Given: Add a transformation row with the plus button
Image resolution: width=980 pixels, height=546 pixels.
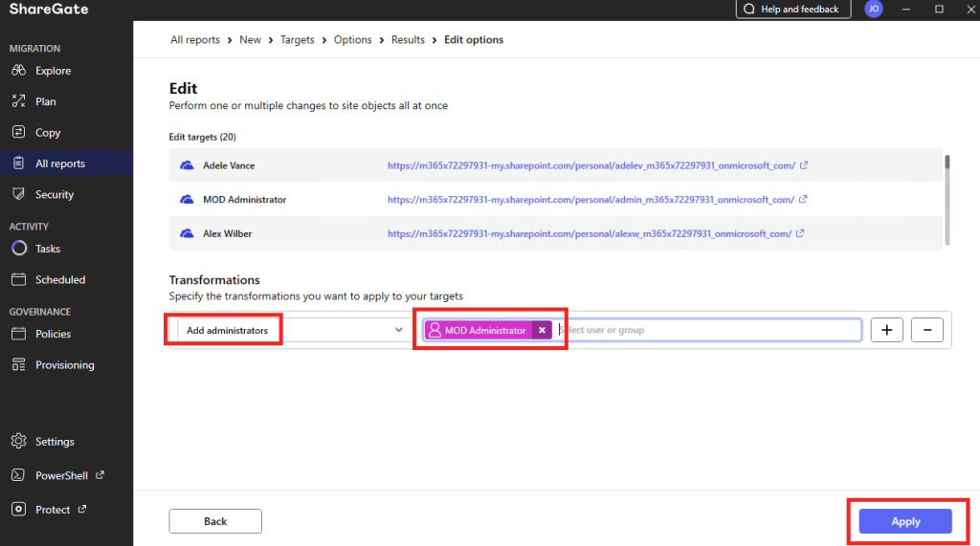Looking at the screenshot, I should coord(886,330).
